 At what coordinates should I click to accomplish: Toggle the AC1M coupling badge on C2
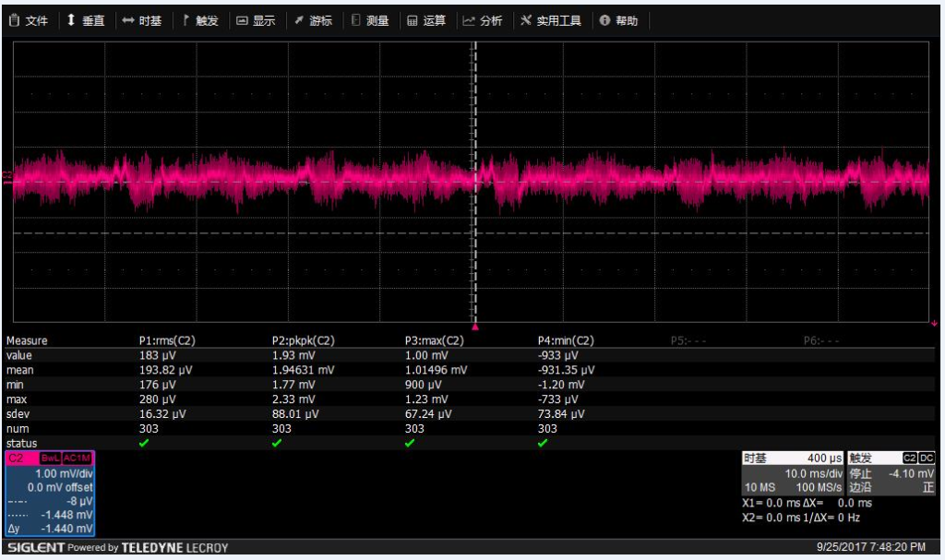point(77,459)
